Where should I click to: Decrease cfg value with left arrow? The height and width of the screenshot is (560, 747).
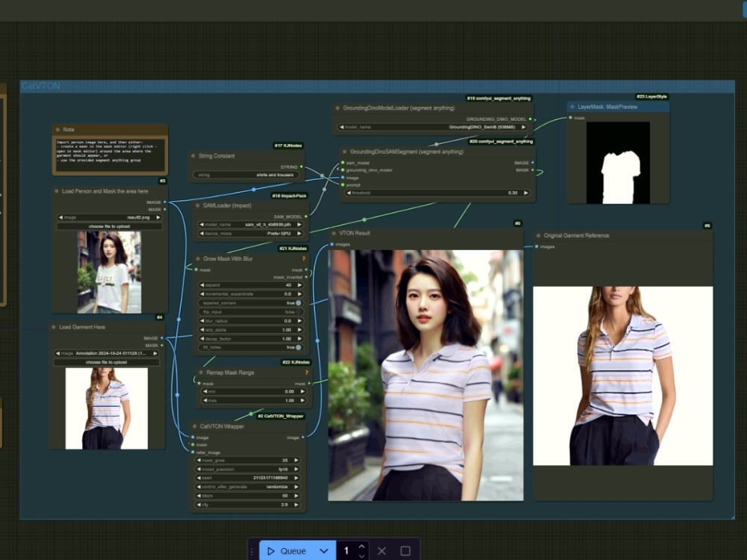[199, 505]
